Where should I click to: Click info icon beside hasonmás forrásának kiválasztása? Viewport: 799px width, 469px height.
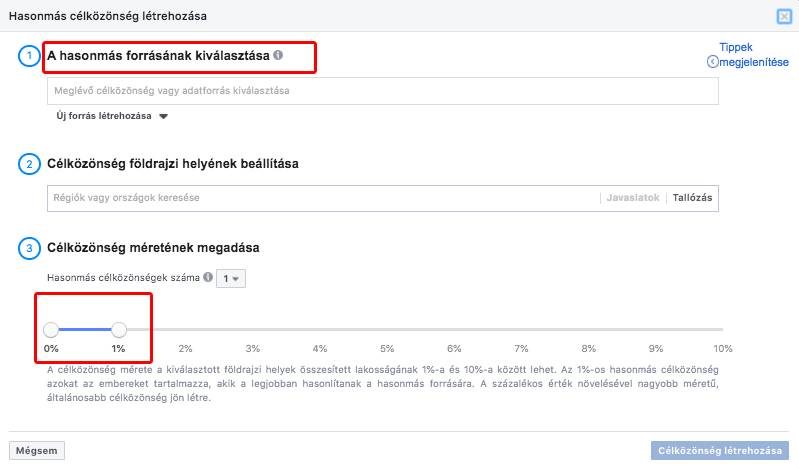[278, 55]
